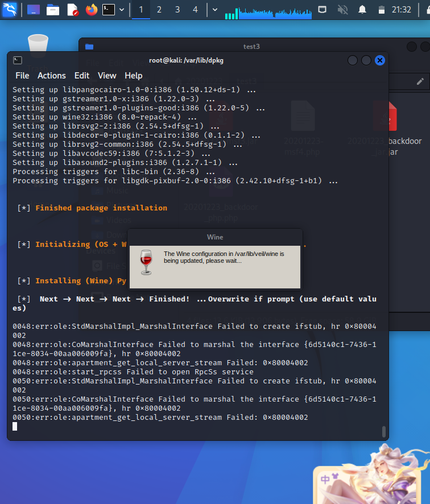Screen dimensions: 430x504
Task: Click "Finished package installation" text
Action: 101,208
